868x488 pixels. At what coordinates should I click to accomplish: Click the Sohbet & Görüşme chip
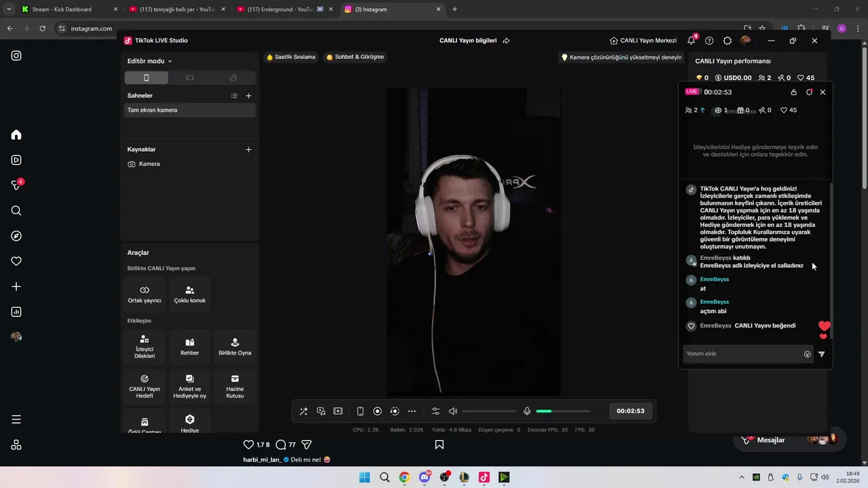tap(355, 57)
